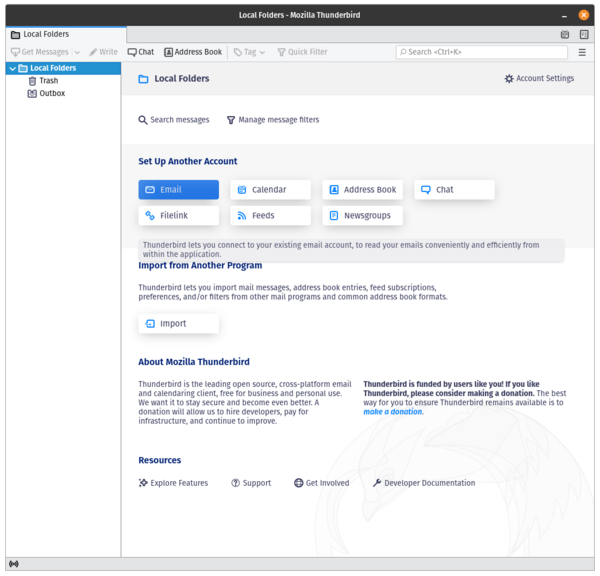Open the Support resource link
The width and height of the screenshot is (600, 576).
pos(251,483)
